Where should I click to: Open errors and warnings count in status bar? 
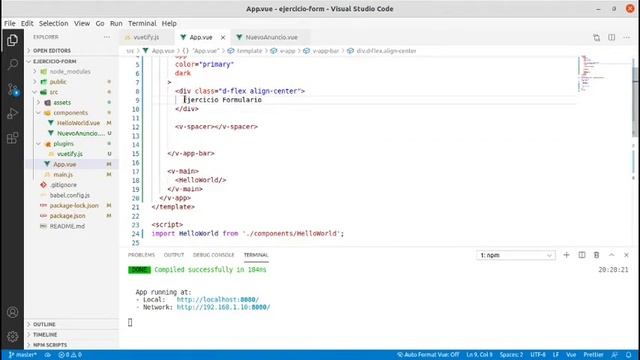coord(70,355)
